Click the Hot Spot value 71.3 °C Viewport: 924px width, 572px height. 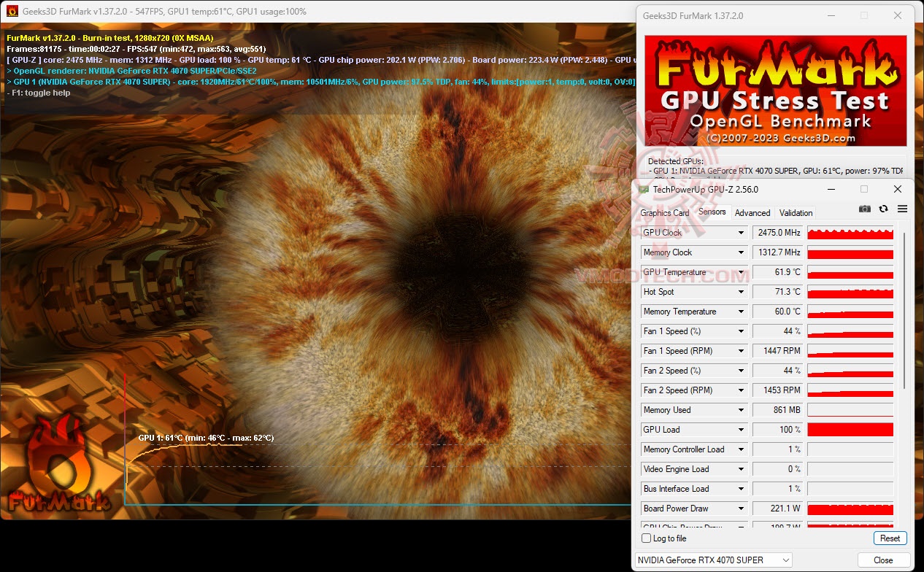coord(777,292)
